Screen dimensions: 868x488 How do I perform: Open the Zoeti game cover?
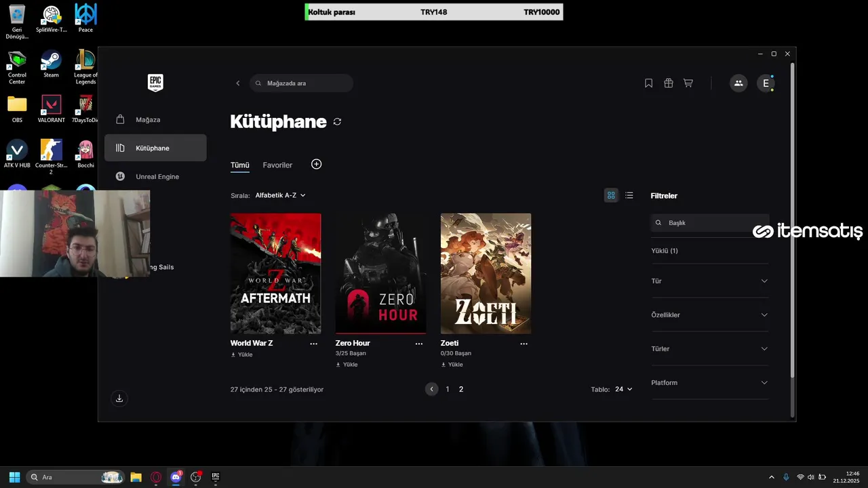[x=486, y=273]
